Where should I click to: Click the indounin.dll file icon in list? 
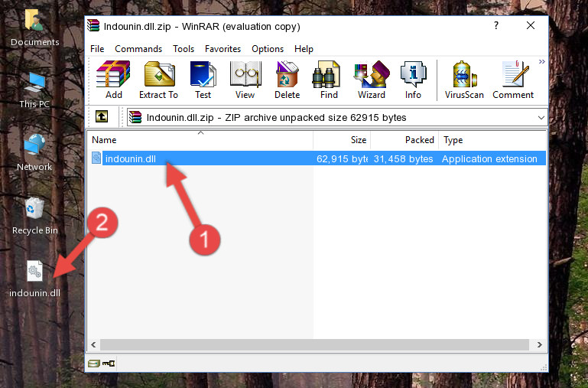[x=96, y=158]
